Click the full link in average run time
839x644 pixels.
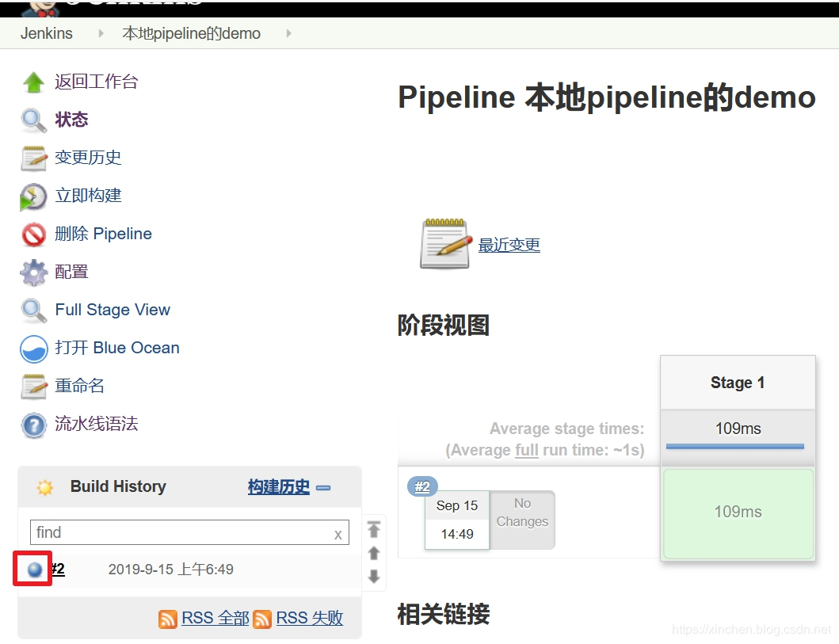(527, 451)
